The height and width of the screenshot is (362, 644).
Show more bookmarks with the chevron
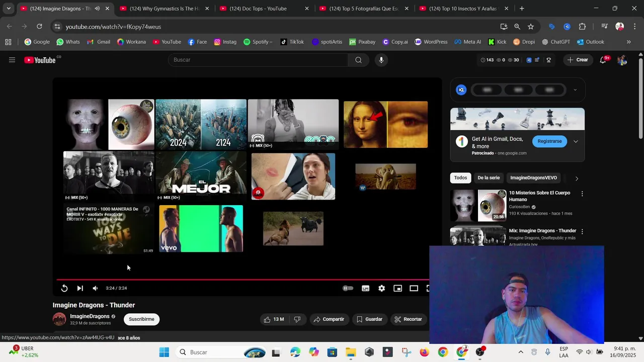(628, 42)
